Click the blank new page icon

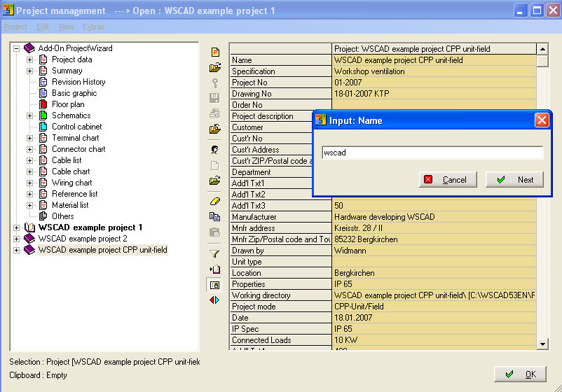(x=214, y=165)
